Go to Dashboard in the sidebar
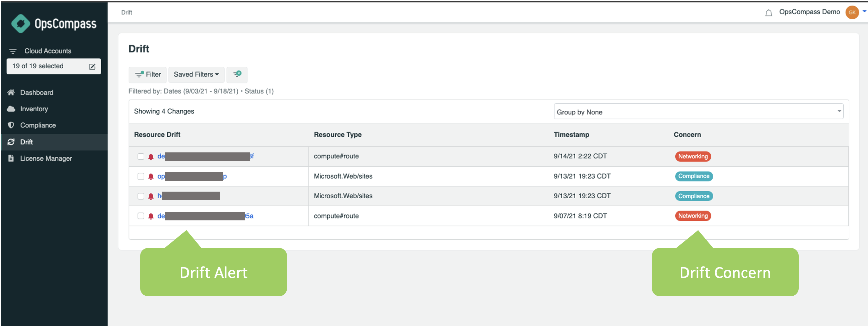This screenshot has height=326, width=868. click(36, 92)
